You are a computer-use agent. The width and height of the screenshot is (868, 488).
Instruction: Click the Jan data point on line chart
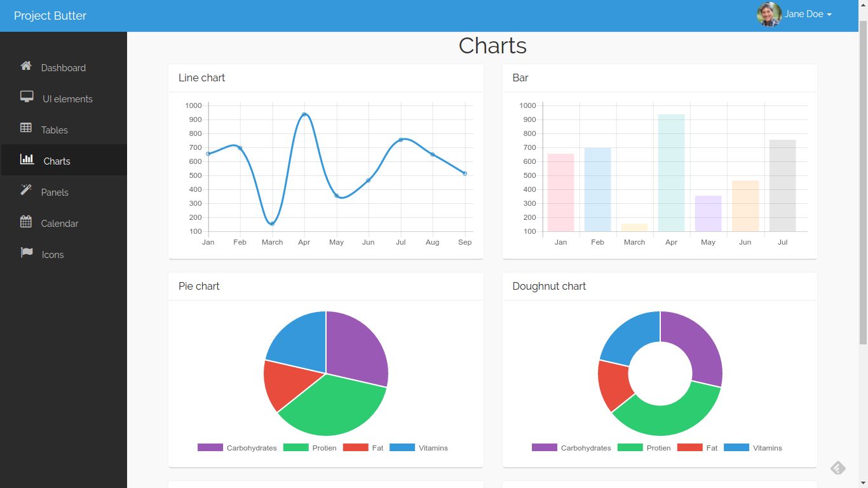pyautogui.click(x=208, y=154)
